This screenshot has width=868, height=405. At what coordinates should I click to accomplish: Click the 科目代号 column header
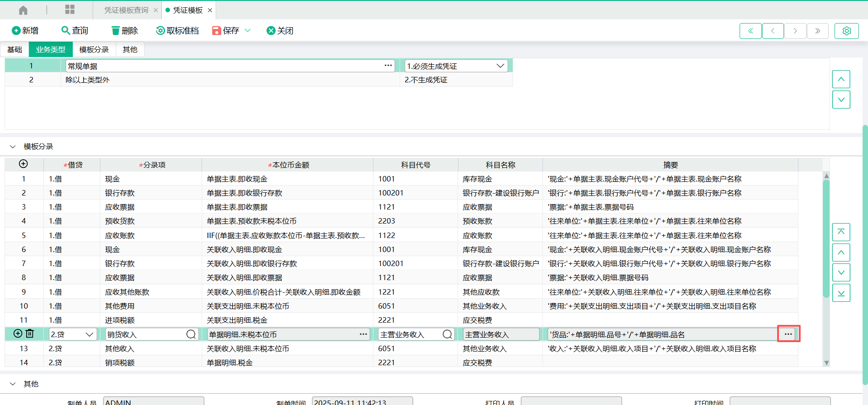415,165
